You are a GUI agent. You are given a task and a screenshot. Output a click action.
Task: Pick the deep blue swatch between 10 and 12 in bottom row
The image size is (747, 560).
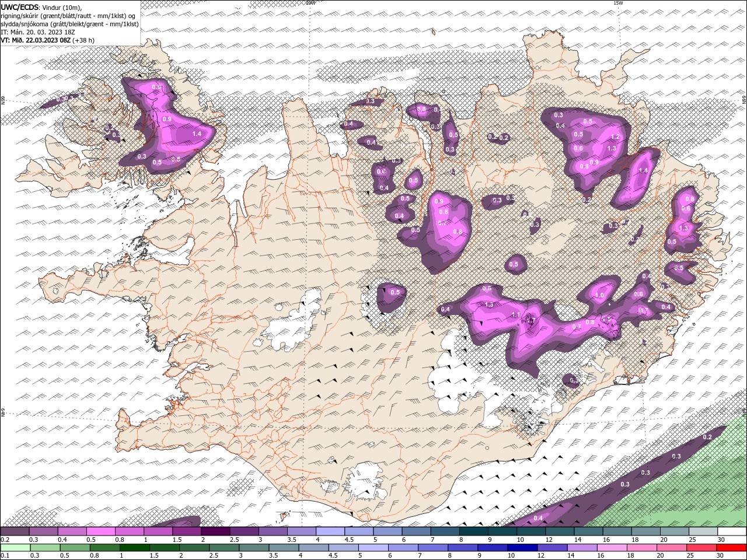[x=522, y=548]
